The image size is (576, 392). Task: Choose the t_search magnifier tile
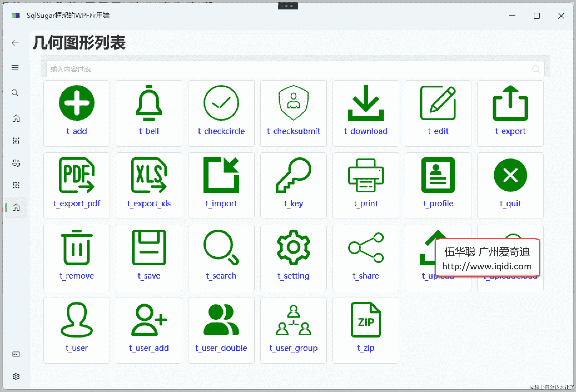(x=221, y=258)
